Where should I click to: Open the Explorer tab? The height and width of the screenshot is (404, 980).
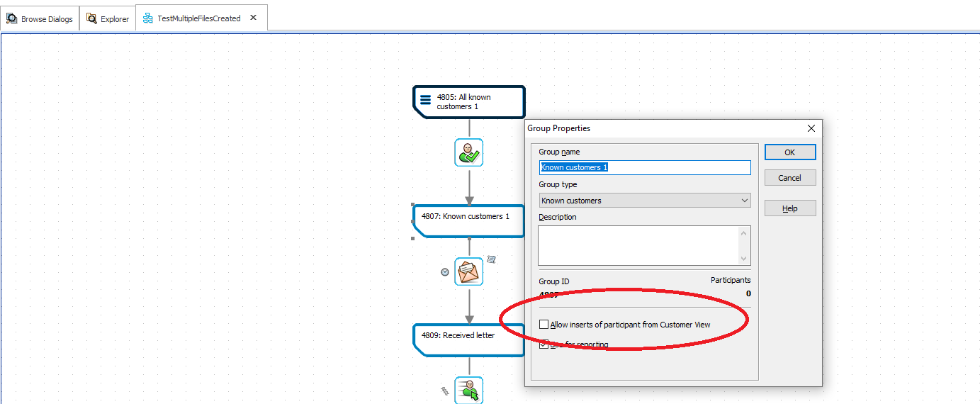point(108,18)
